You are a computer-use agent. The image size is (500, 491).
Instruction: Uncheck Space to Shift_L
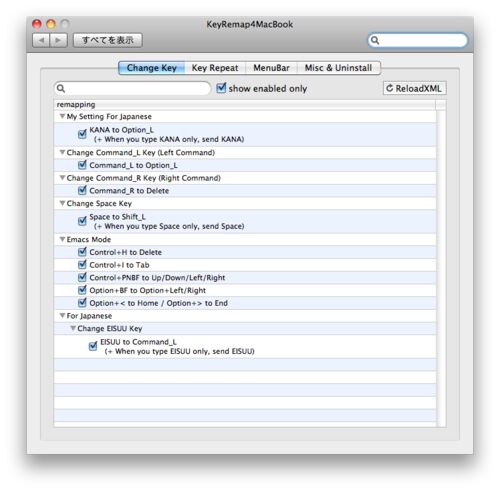coord(82,221)
